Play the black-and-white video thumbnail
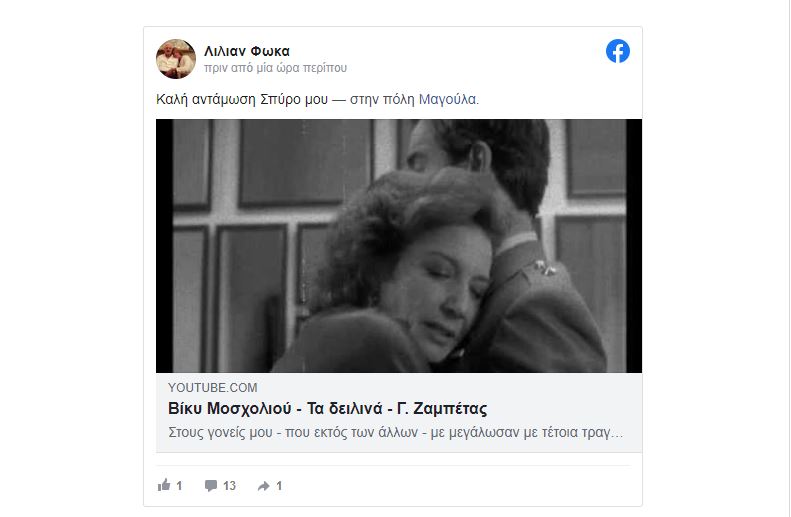Image resolution: width=791 pixels, height=517 pixels. pos(399,246)
